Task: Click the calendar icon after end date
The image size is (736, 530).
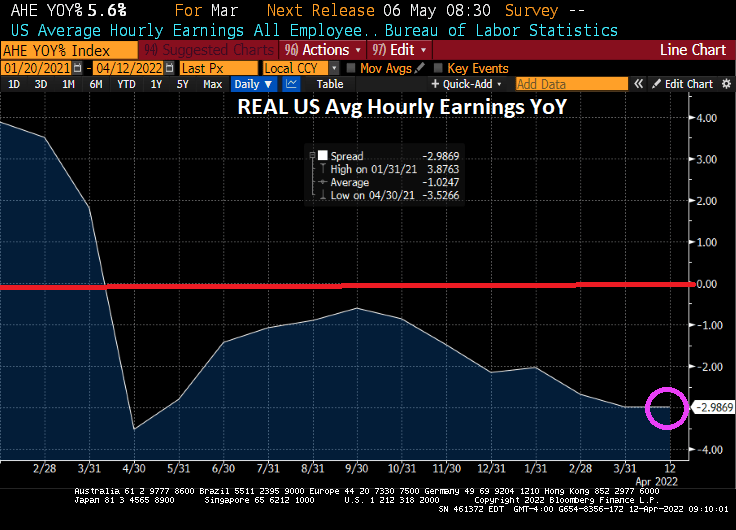Action: coord(170,68)
